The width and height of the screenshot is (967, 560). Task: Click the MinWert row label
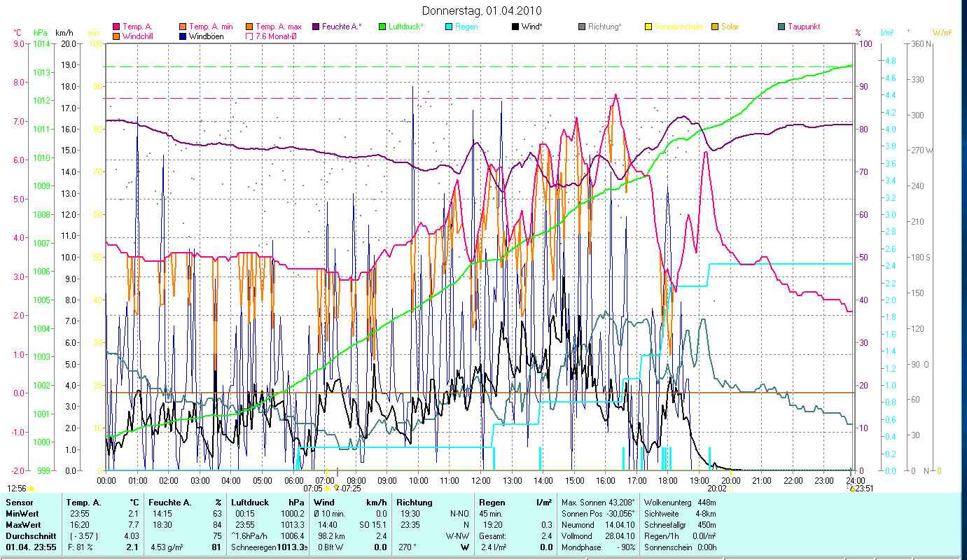point(23,514)
